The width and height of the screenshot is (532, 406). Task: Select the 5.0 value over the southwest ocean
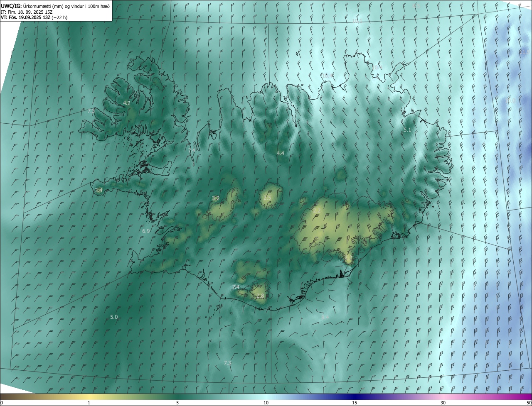114,317
